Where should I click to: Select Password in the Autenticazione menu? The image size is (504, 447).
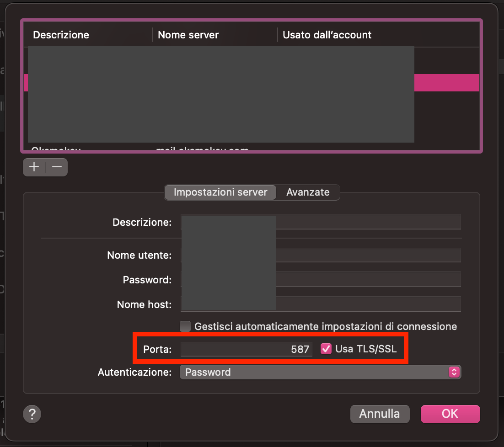(x=207, y=372)
